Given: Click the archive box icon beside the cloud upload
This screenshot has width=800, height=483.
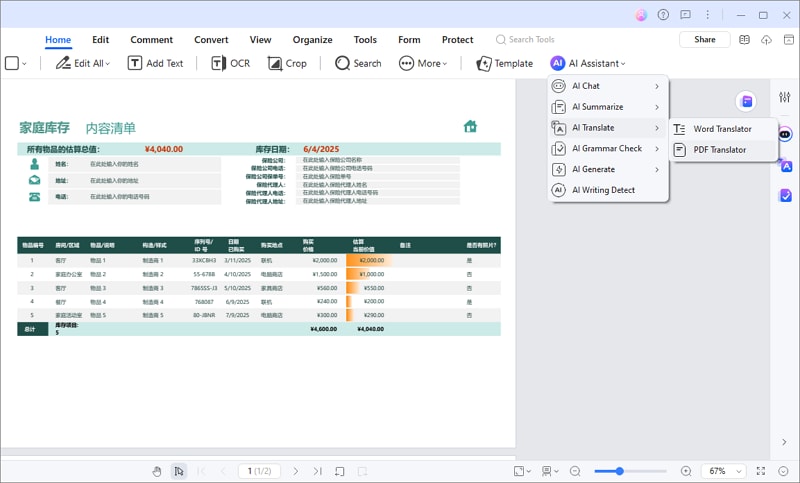Looking at the screenshot, I should 789,40.
